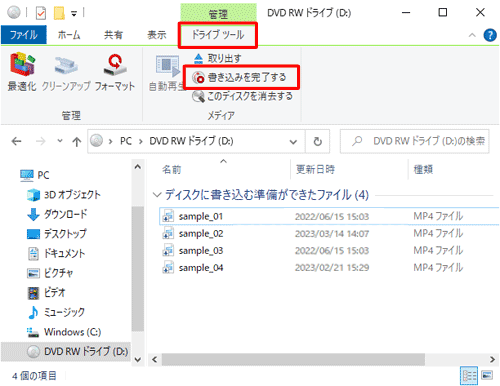Go back with the left arrow
This screenshot has height=386, width=500.
(x=17, y=142)
